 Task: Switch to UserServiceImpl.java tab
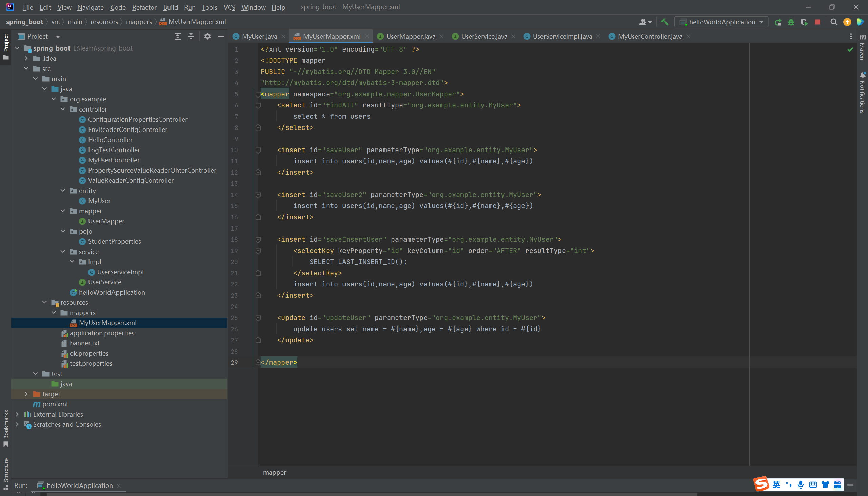pyautogui.click(x=562, y=37)
